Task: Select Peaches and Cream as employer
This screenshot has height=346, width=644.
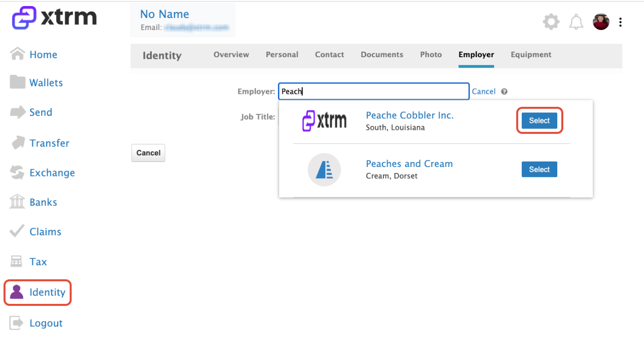Action: click(539, 169)
